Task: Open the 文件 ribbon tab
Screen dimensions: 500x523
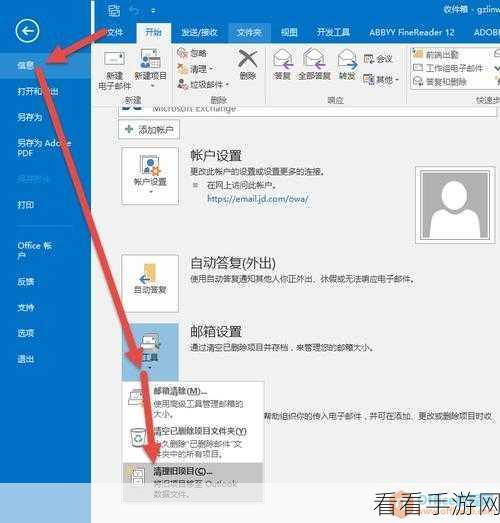Action: (x=115, y=32)
